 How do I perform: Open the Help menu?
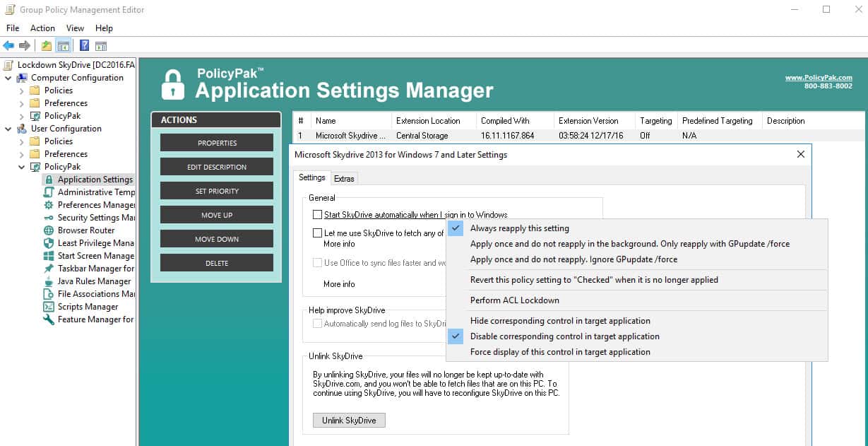104,28
